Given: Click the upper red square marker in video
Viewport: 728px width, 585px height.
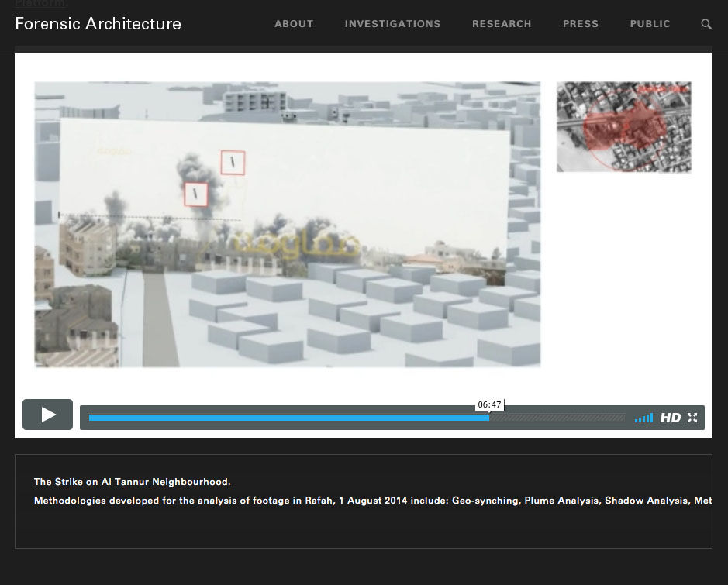Looking at the screenshot, I should [x=233, y=162].
